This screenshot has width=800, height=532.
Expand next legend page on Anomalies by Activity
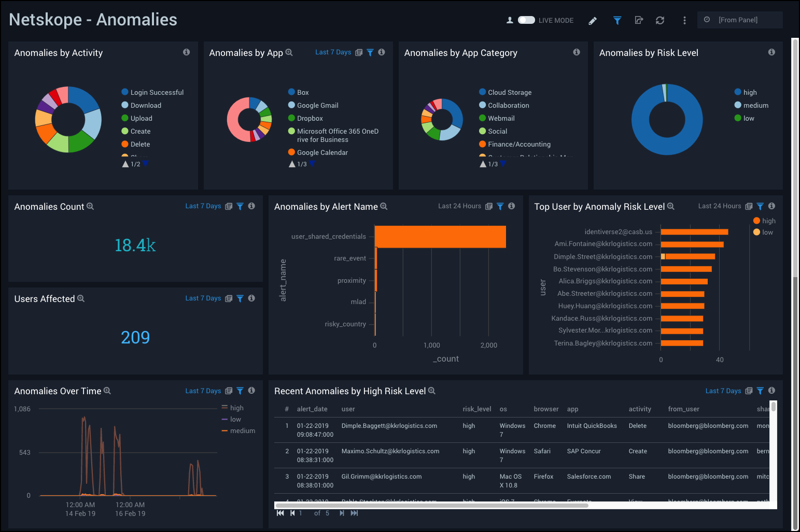tap(146, 164)
